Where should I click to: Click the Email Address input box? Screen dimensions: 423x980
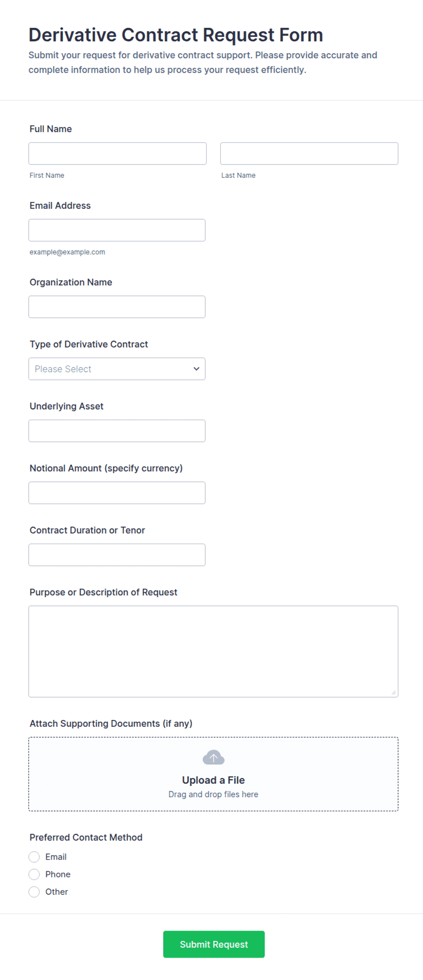117,230
